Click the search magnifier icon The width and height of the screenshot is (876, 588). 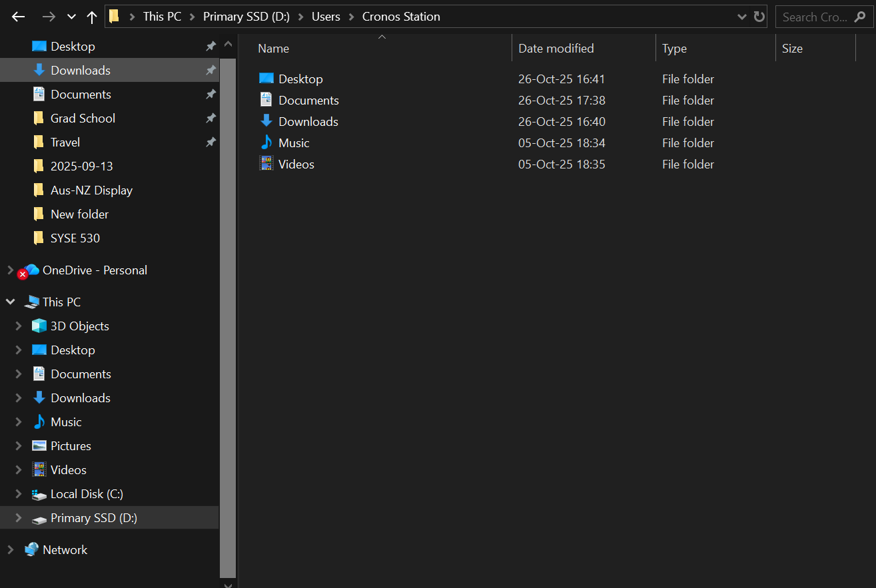coord(860,17)
